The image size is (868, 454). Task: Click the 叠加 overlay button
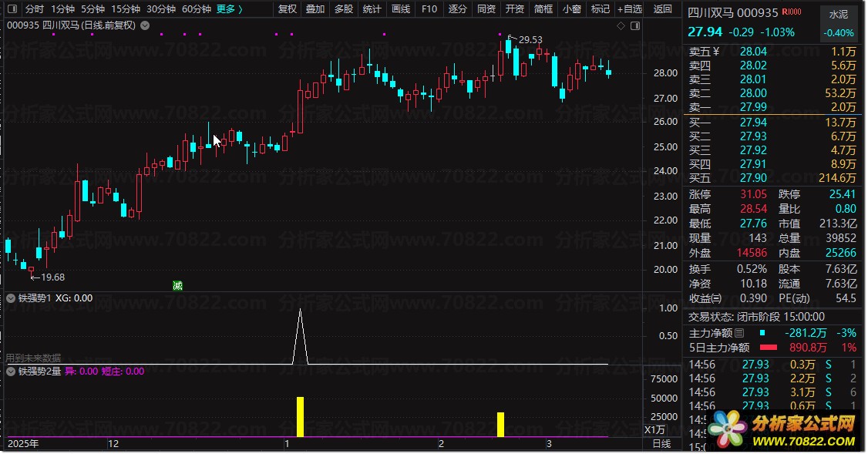(315, 8)
